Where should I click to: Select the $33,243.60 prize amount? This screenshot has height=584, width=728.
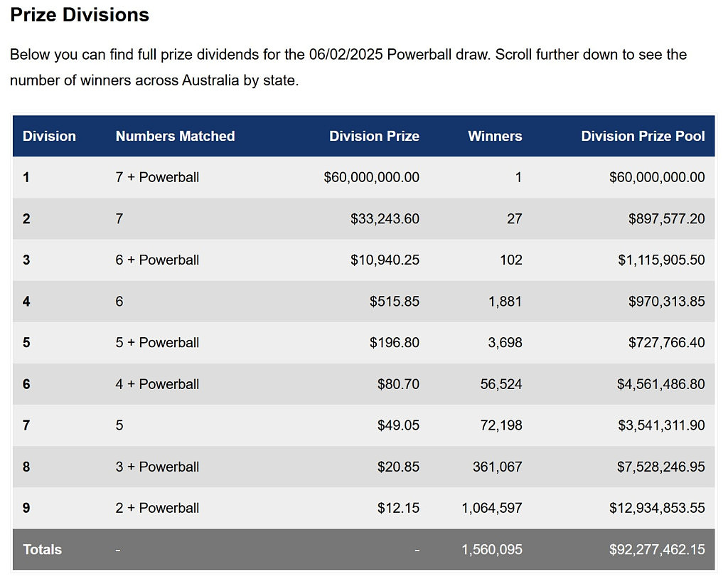pyautogui.click(x=385, y=218)
